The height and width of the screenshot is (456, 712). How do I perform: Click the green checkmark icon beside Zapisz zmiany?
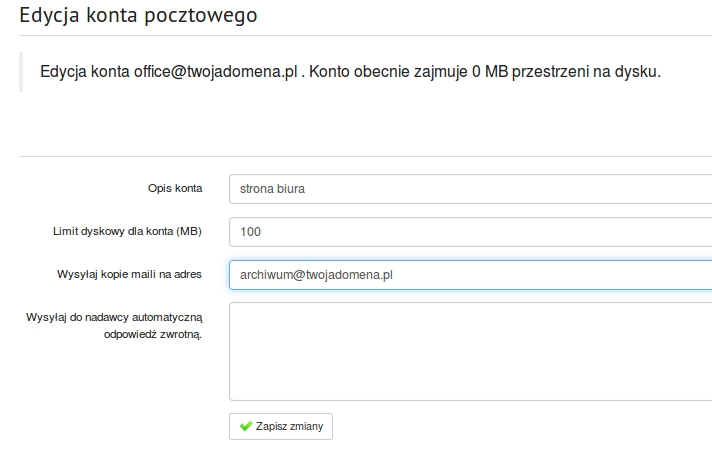coord(246,426)
